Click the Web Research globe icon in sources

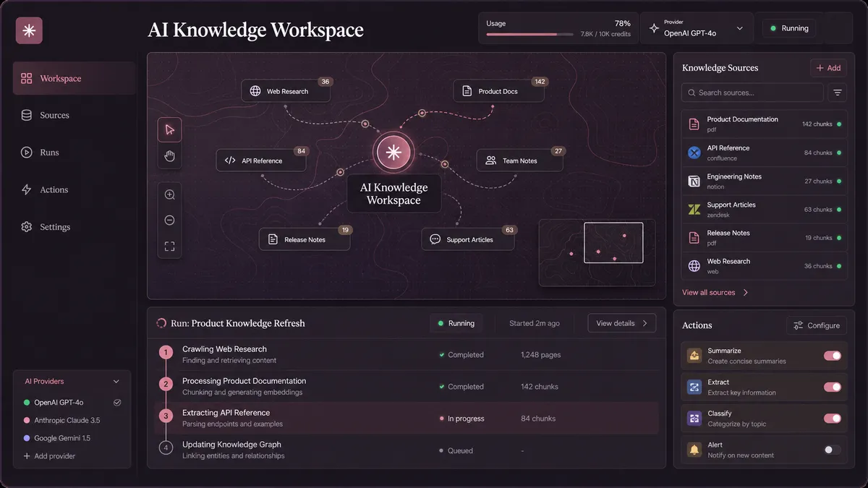click(x=694, y=266)
